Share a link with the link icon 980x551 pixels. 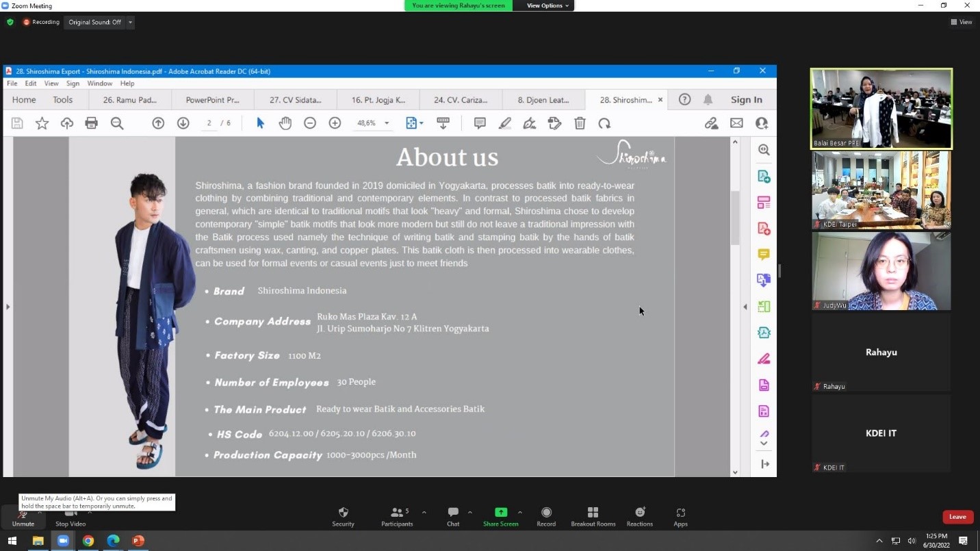tap(712, 123)
